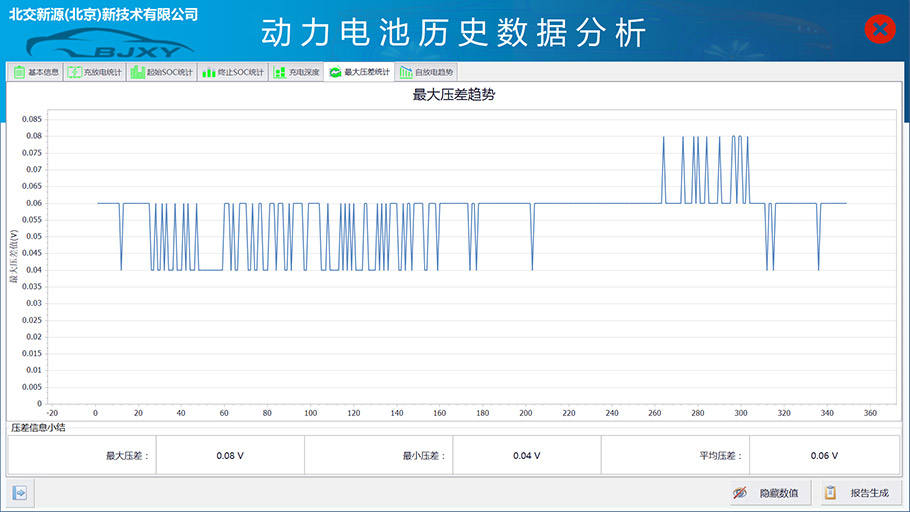Open the 基本信息 tab

pos(35,72)
